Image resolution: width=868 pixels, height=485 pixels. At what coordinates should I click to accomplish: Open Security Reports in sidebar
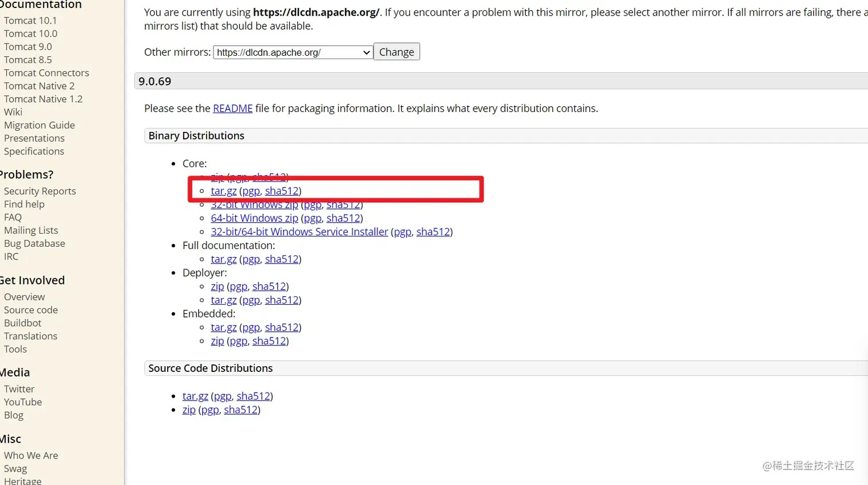click(40, 191)
